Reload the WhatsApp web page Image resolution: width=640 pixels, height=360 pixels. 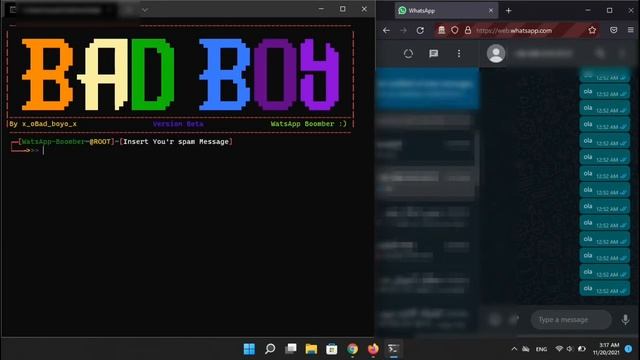pyautogui.click(x=420, y=31)
